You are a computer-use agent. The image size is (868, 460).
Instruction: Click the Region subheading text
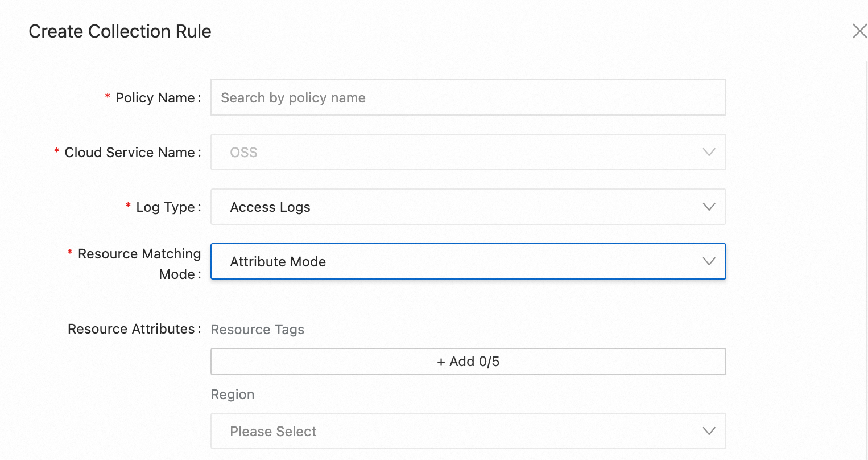point(232,395)
